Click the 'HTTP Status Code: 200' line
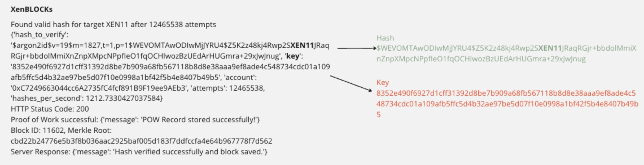 click(50, 109)
